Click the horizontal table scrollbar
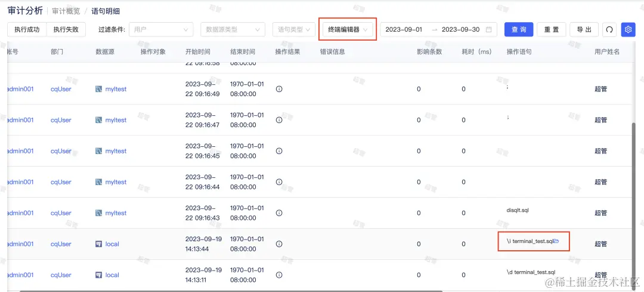 tap(231, 291)
